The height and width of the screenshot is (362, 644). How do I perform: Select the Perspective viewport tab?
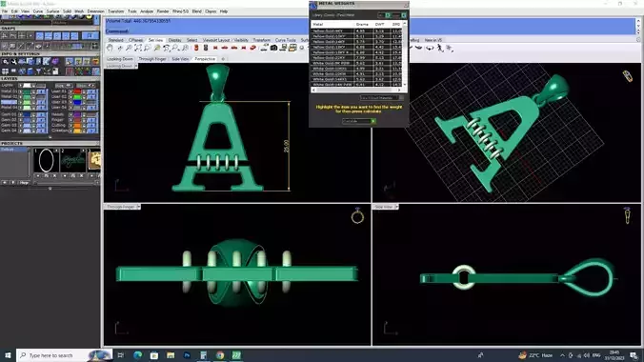point(205,59)
